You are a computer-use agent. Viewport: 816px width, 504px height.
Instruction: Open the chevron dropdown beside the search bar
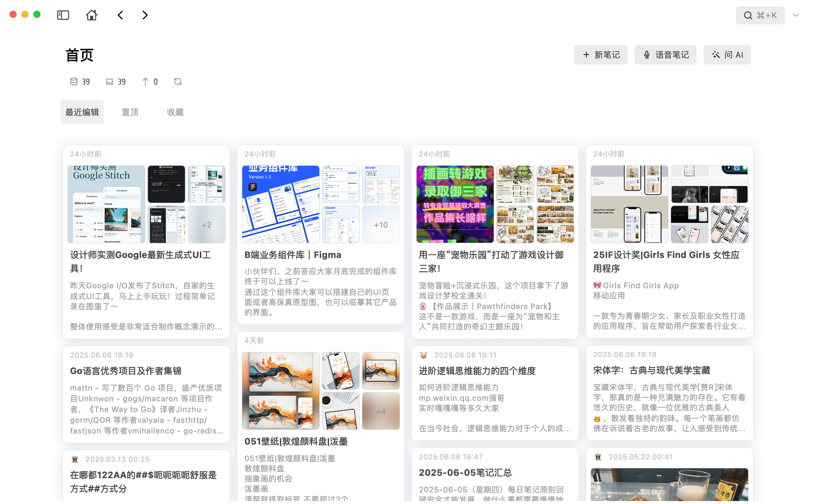click(796, 15)
